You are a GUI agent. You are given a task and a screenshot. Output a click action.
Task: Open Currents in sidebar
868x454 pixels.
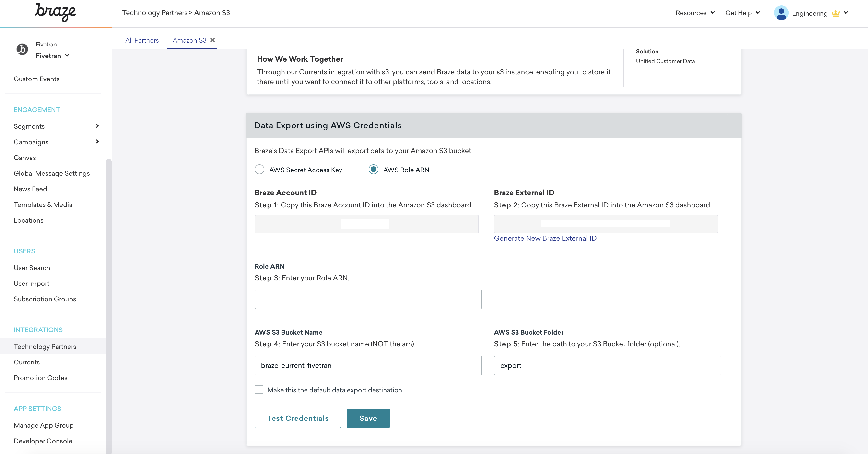click(x=27, y=362)
